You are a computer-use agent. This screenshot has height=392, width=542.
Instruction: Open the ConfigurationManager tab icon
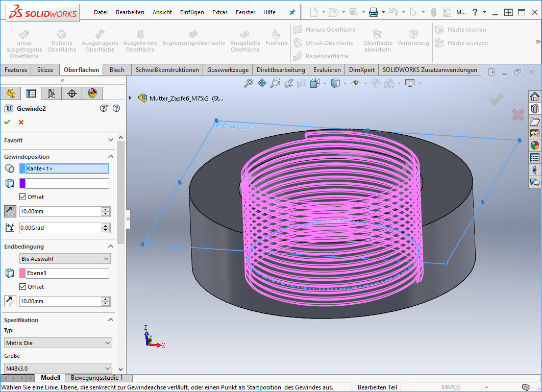click(x=52, y=93)
